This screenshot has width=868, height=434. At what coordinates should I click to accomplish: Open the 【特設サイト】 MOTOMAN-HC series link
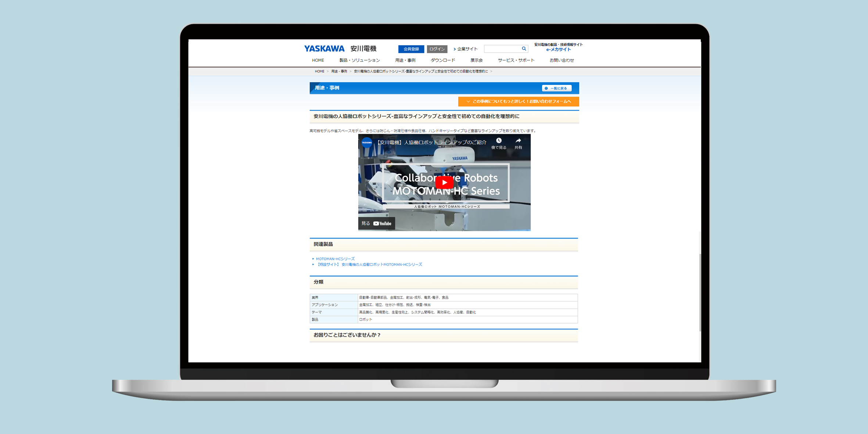coord(369,264)
